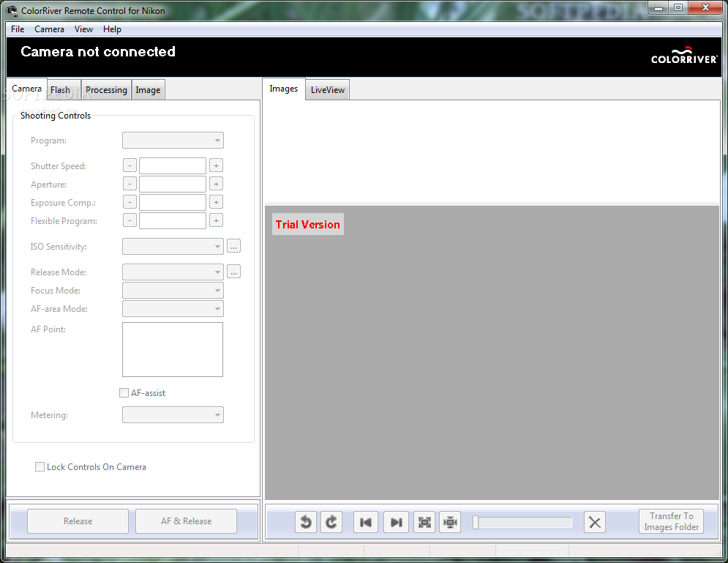The width and height of the screenshot is (728, 563).
Task: Click in the Exposure Comp. field
Action: tap(173, 202)
